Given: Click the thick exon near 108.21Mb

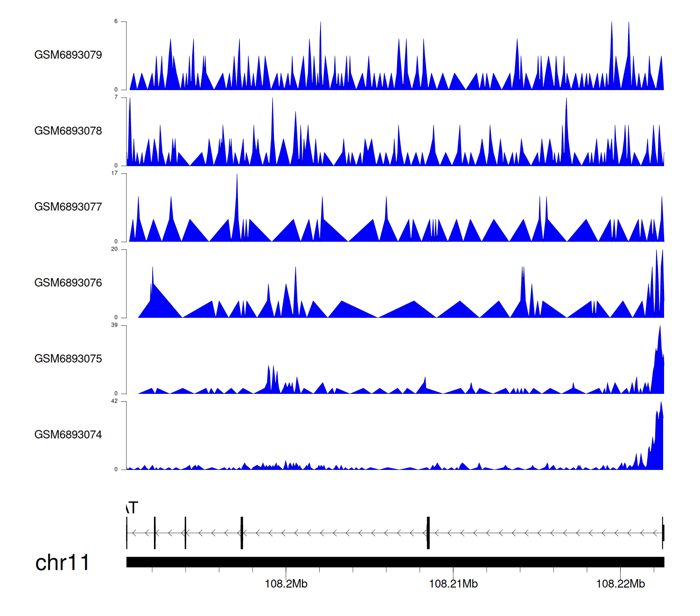Looking at the screenshot, I should click(x=428, y=532).
